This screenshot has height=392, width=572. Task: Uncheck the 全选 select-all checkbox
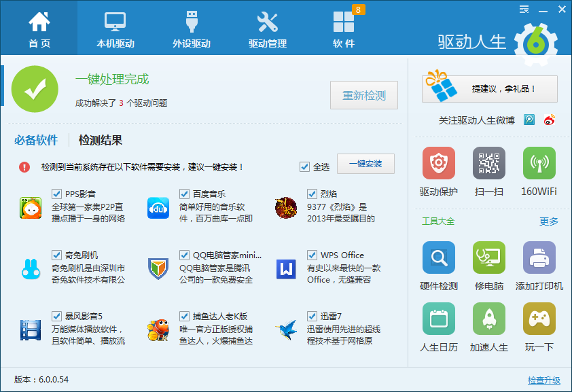(x=304, y=167)
